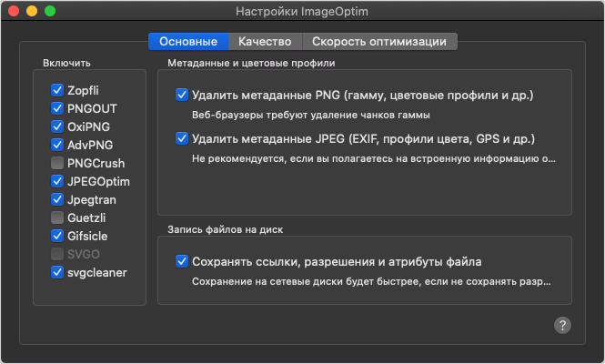This screenshot has width=605, height=364.
Task: Click the window title 'Настройки ImageOptim'
Action: pos(302,11)
